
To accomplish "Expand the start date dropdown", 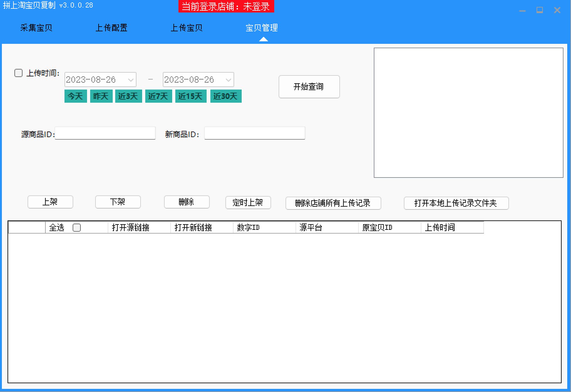I will (131, 80).
